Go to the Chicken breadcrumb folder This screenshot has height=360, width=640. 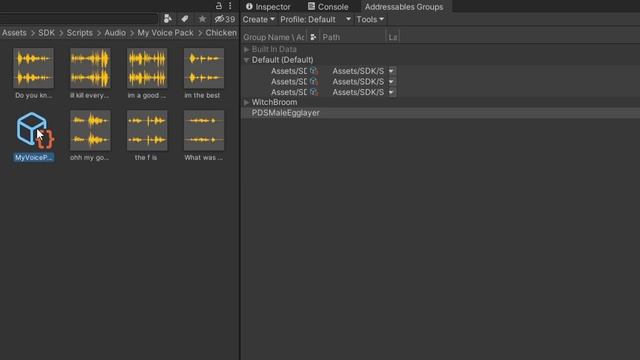coord(221,33)
